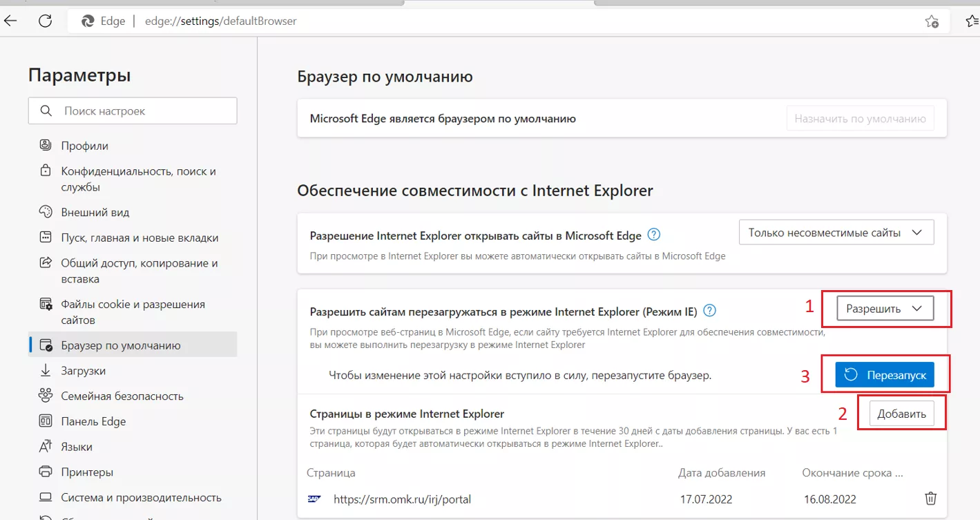This screenshot has height=520, width=980.
Task: Open the 'Панель Edge' settings section
Action: pos(93,421)
